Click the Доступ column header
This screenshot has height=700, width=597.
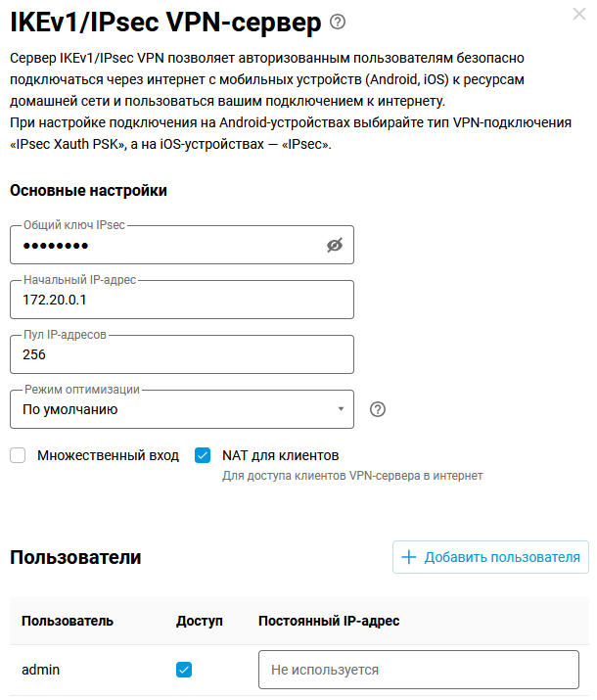coord(200,621)
